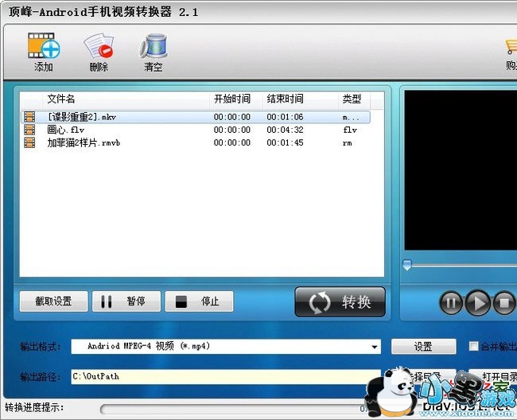The image size is (517, 420).
Task: Stop the preview player playback
Action: 504,302
